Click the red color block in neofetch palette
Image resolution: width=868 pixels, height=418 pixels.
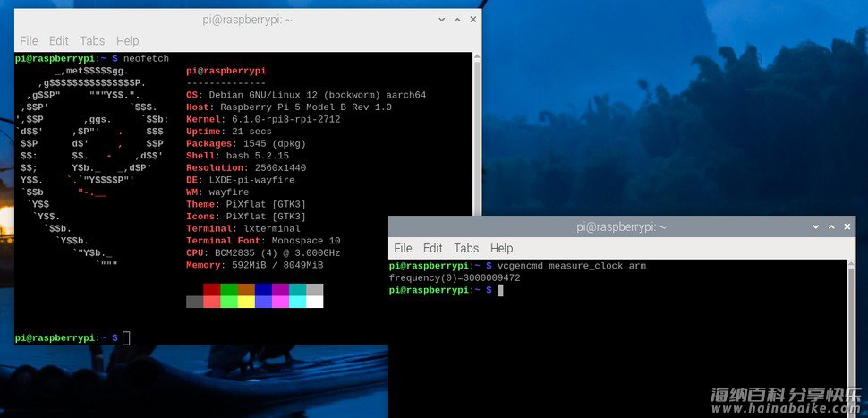[212, 289]
